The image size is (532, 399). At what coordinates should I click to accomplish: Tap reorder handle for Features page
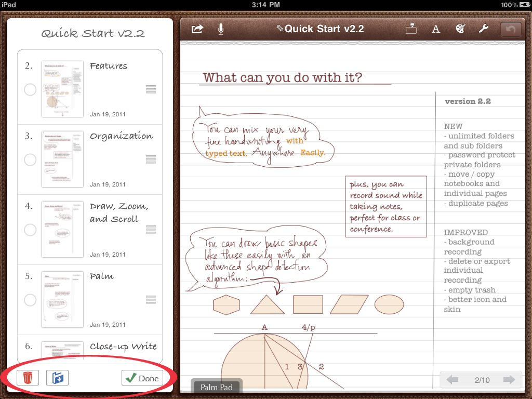tap(151, 89)
